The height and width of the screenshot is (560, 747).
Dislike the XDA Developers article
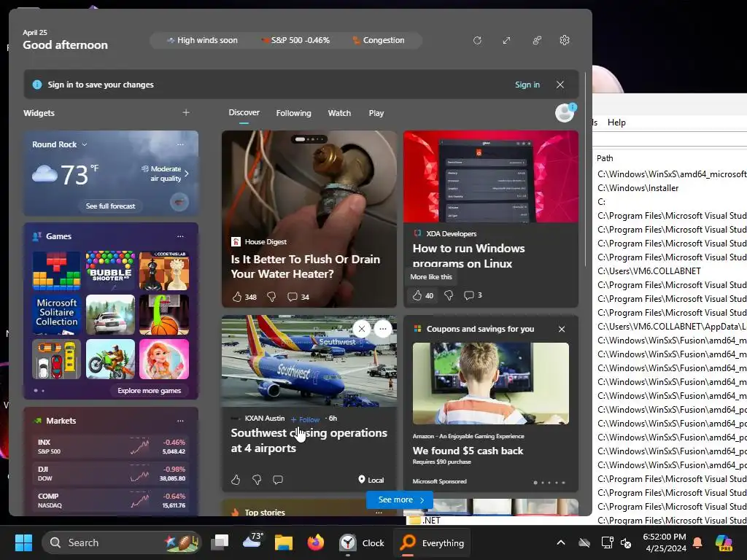pyautogui.click(x=449, y=295)
